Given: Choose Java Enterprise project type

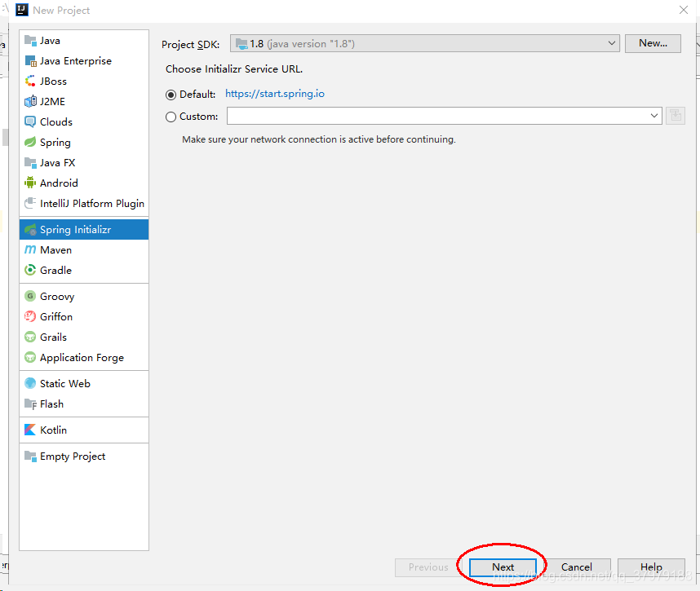Looking at the screenshot, I should (x=84, y=60).
